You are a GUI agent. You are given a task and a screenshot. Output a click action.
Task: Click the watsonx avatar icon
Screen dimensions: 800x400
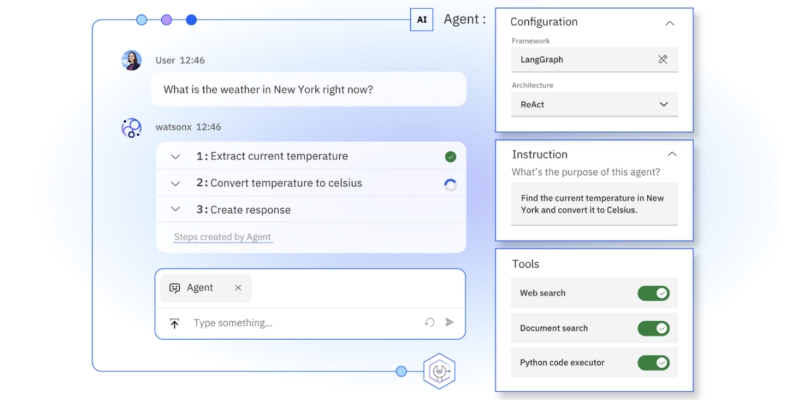(131, 128)
